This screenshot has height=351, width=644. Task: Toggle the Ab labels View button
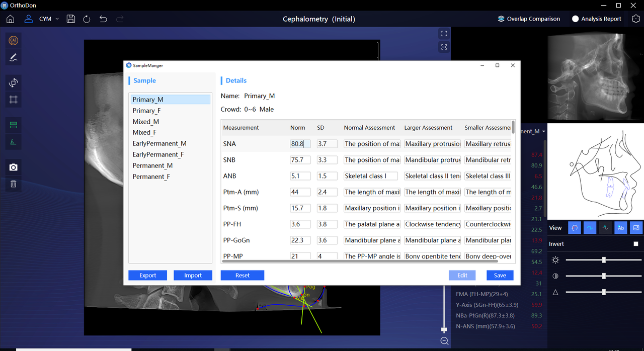[x=621, y=228]
